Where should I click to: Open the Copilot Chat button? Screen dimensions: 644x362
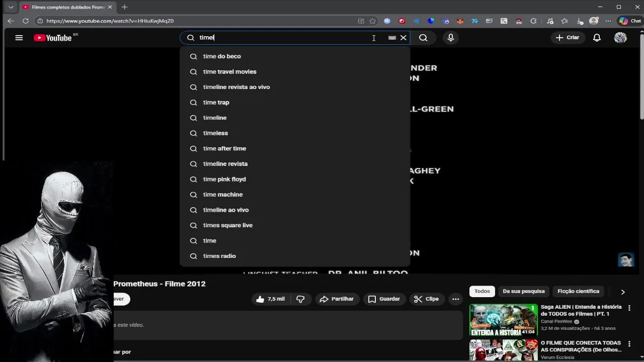[630, 21]
